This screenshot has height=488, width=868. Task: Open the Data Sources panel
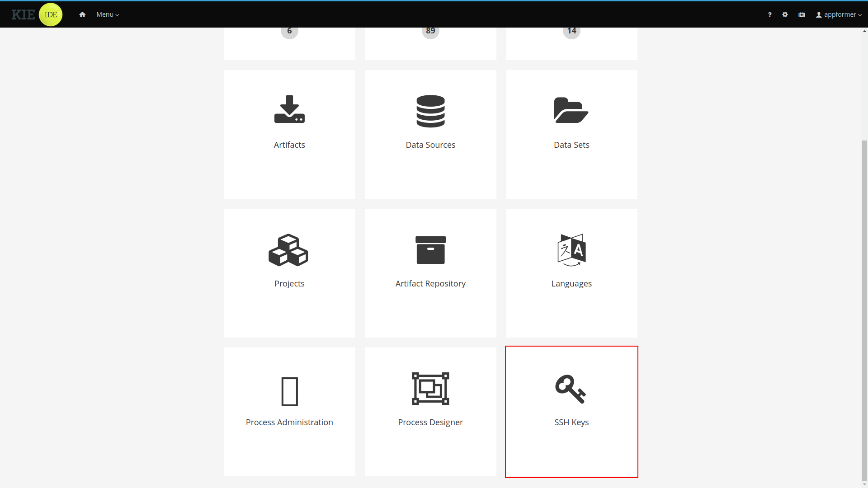point(430,134)
